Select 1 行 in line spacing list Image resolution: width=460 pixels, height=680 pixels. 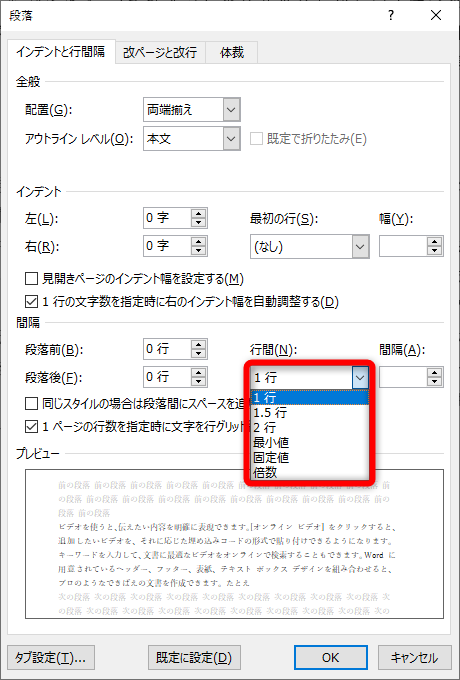click(310, 397)
